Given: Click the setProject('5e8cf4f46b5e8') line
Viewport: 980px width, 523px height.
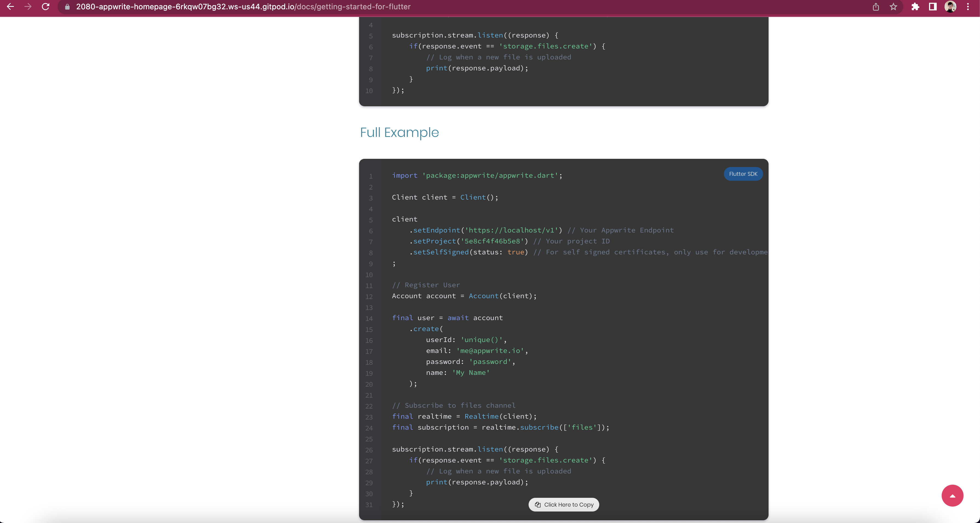Looking at the screenshot, I should 509,241.
